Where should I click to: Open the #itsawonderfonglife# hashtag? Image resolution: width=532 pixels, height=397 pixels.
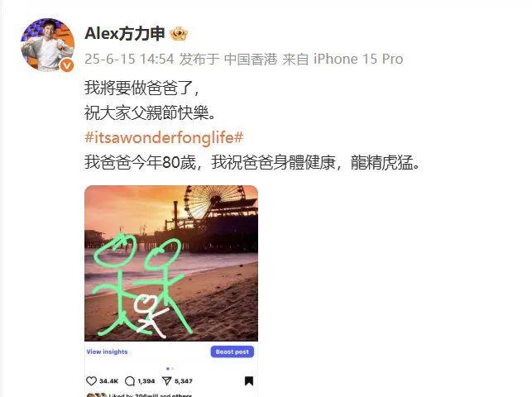click(164, 137)
